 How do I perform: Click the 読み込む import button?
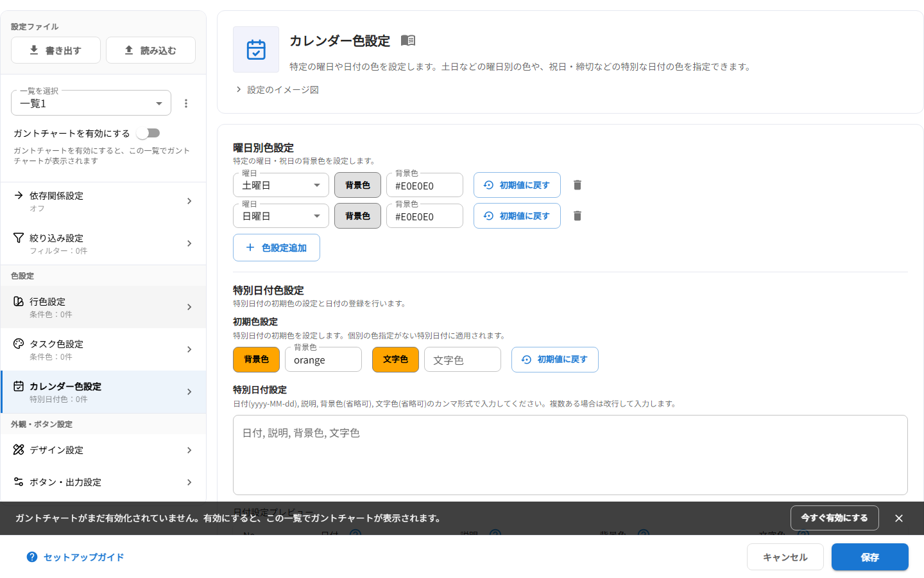pos(151,50)
